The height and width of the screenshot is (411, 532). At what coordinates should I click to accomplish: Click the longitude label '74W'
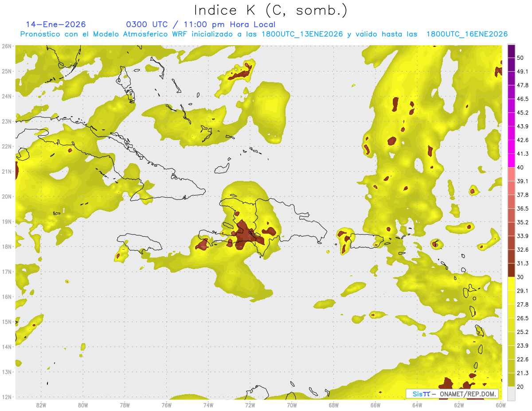tap(208, 405)
